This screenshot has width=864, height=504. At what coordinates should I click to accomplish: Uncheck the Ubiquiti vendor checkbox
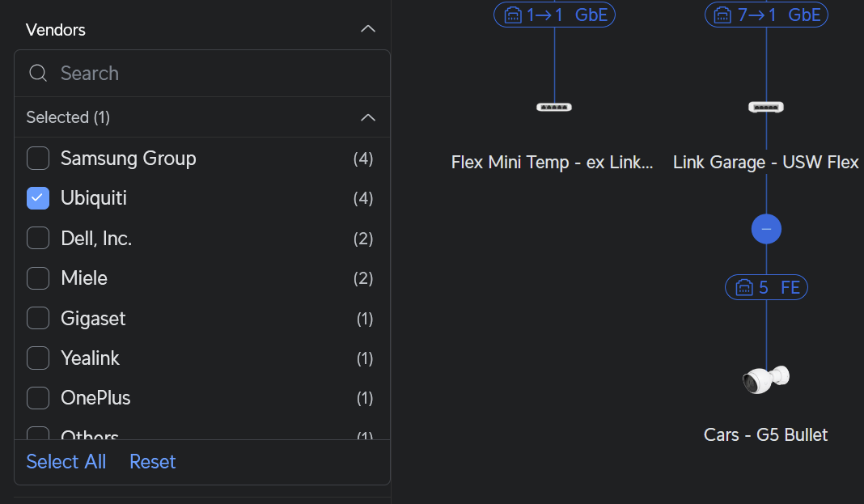click(38, 198)
